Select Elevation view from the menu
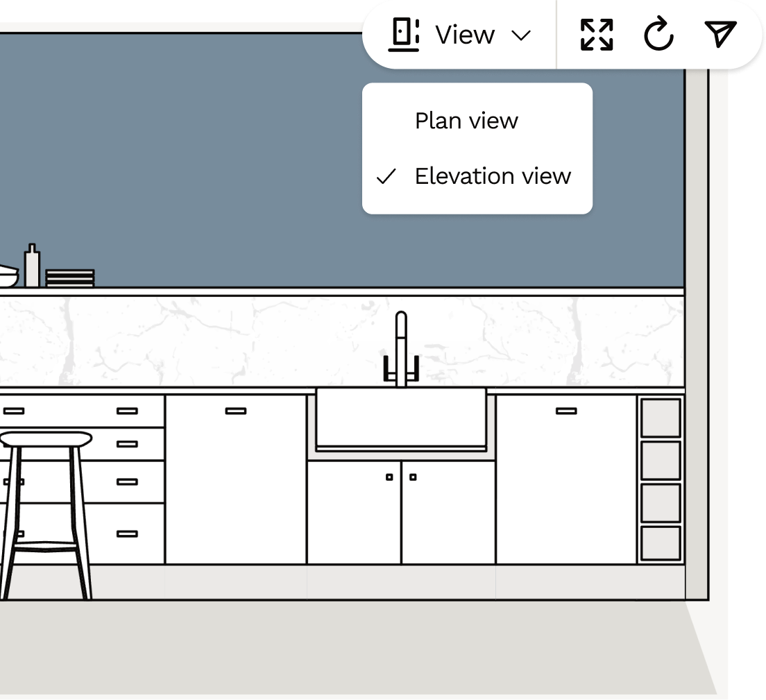766x700 pixels. point(492,176)
